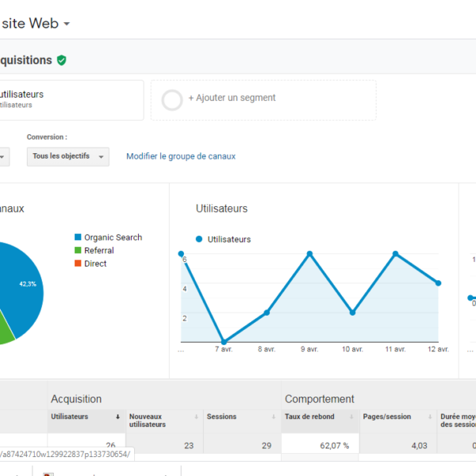This screenshot has height=476, width=476.
Task: Select the Organic Search legend label
Action: pyautogui.click(x=113, y=237)
